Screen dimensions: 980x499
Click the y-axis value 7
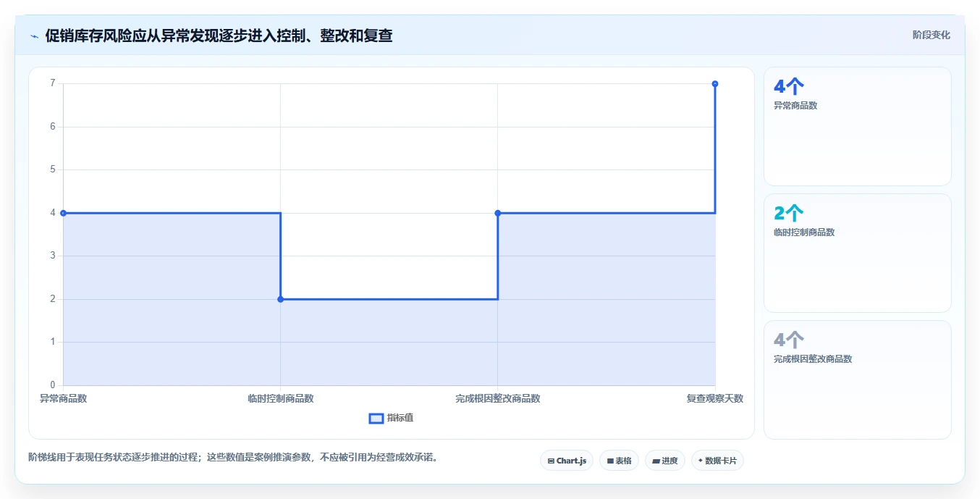[52, 83]
